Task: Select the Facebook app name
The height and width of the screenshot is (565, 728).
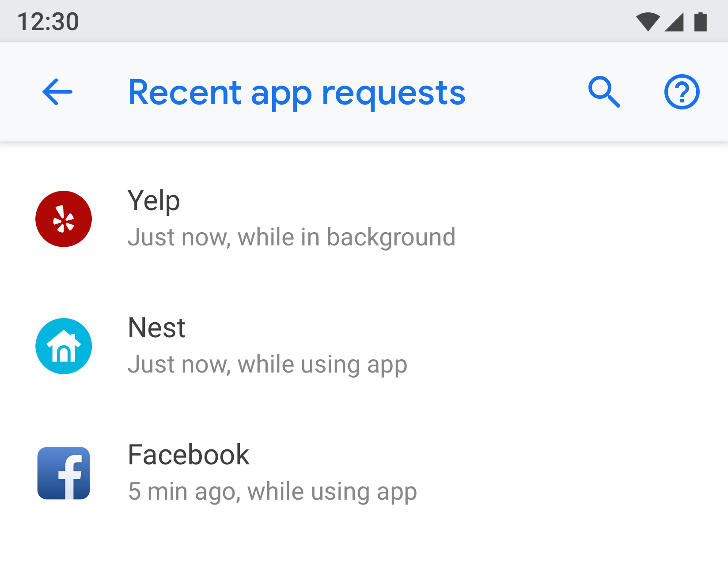Action: (189, 455)
